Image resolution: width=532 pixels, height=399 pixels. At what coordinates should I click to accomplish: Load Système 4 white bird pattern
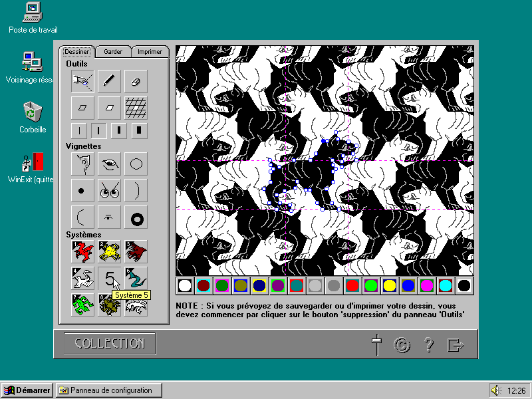pos(82,278)
